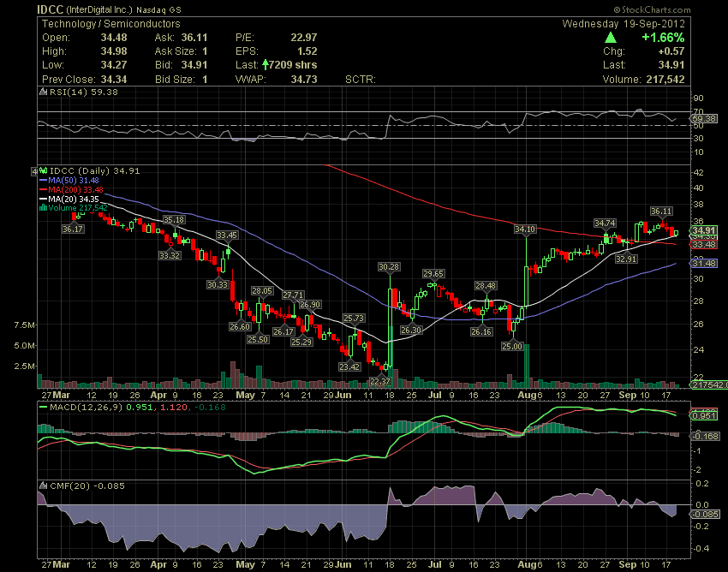Viewport: 728px width, 572px height.
Task: Select the MA(20) 34.35 legend entry
Action: [x=69, y=199]
